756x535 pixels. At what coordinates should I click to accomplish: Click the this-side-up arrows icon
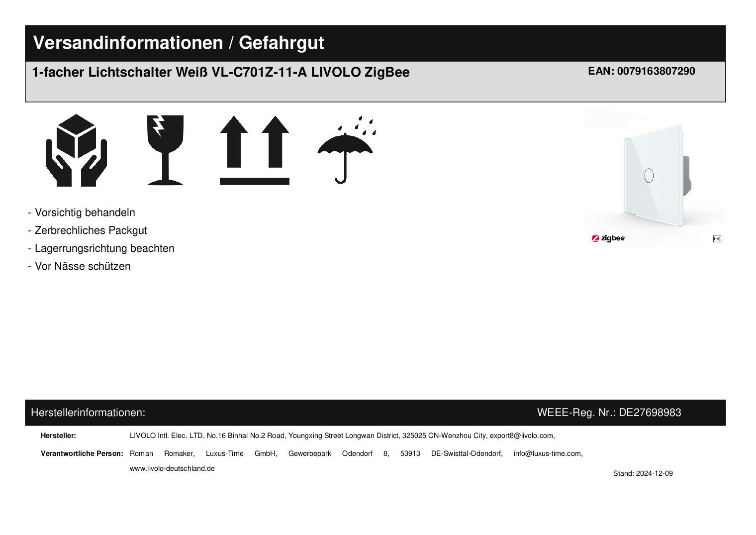point(254,150)
